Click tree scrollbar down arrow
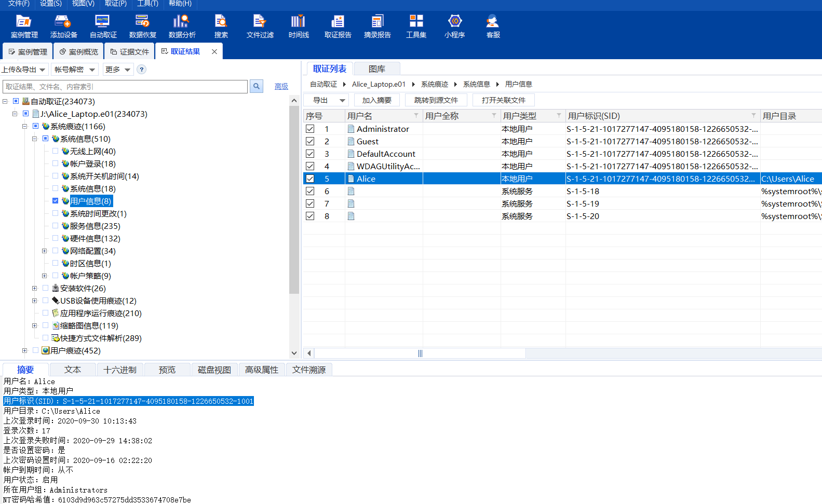The image size is (822, 504). [x=294, y=353]
